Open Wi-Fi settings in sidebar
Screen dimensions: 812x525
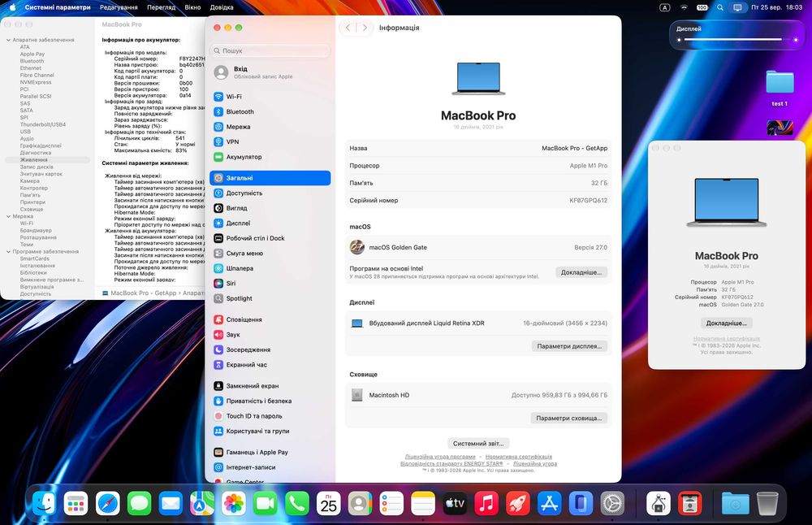pos(270,97)
